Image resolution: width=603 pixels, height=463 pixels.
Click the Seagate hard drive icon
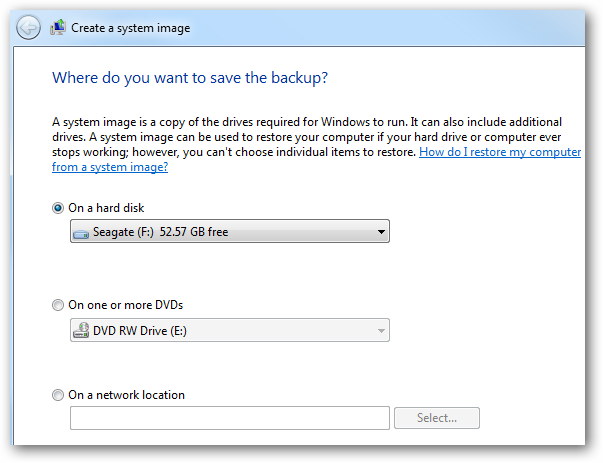click(80, 233)
